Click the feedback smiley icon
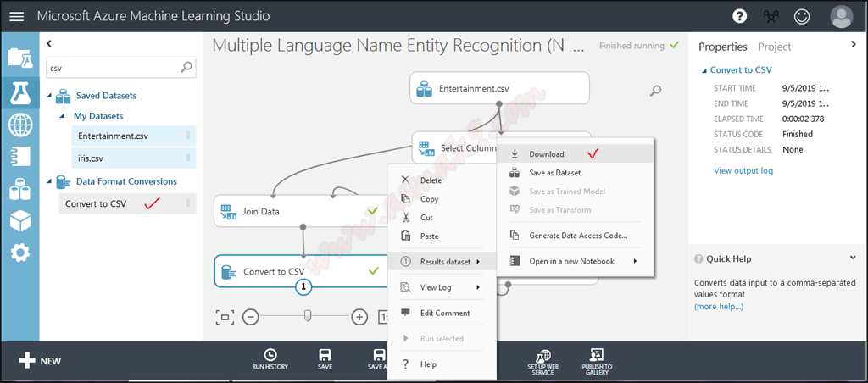The image size is (868, 383). click(x=801, y=17)
